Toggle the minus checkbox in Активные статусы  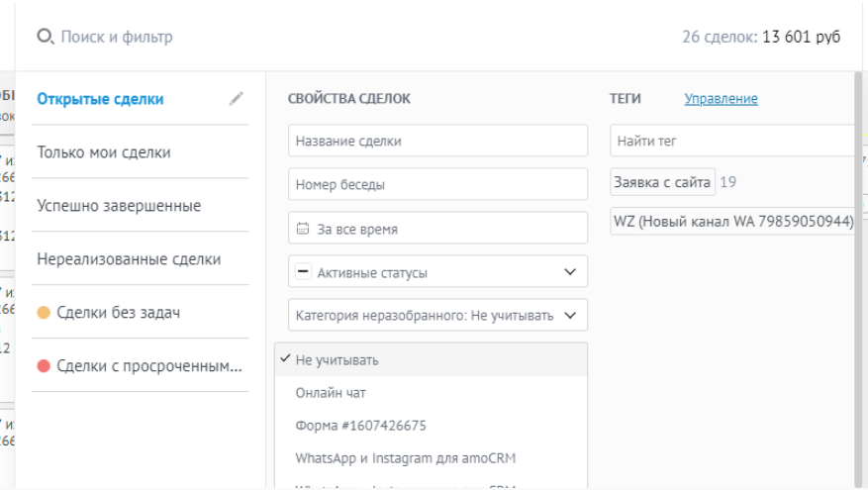tap(304, 272)
